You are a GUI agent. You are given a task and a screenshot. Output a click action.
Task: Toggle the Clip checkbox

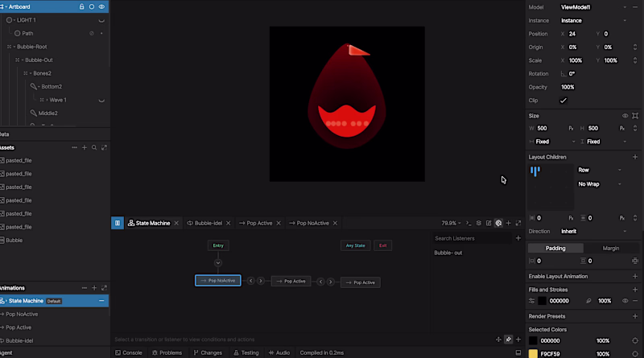(x=563, y=101)
